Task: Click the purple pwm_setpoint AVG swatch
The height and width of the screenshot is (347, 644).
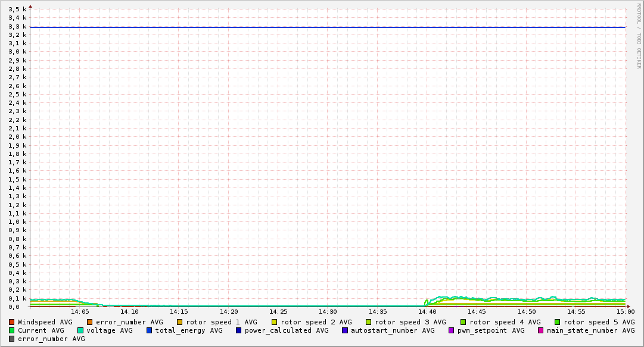Action: tap(451, 330)
